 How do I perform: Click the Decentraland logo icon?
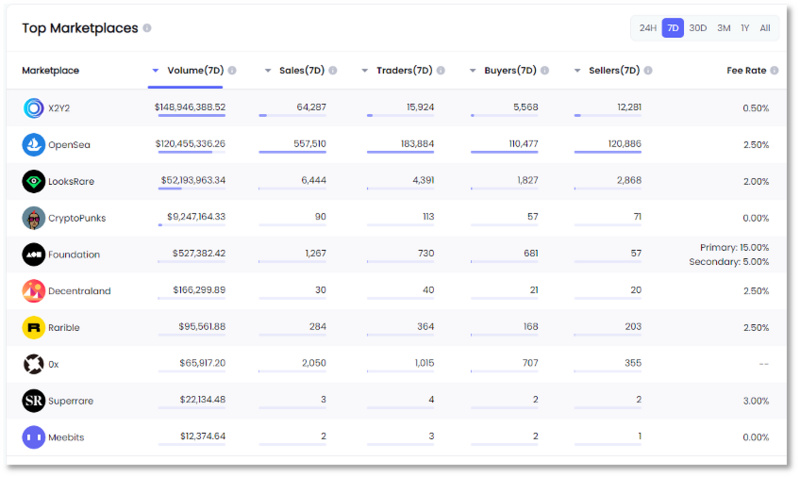(x=34, y=291)
